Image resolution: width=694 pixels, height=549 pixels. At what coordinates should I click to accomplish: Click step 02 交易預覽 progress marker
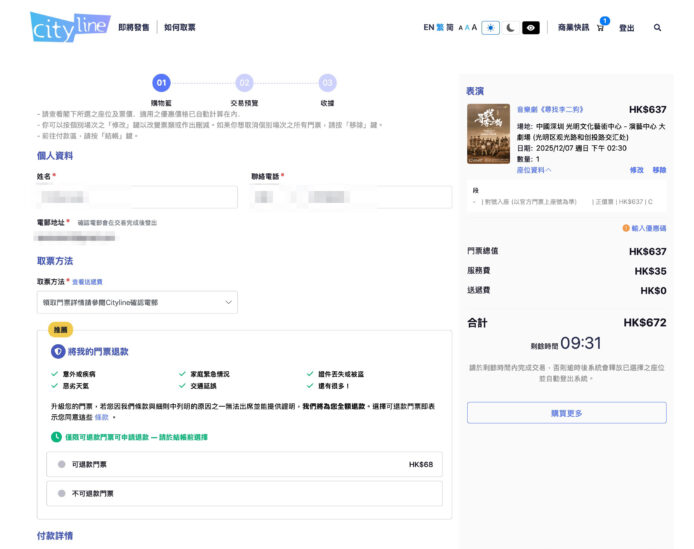244,83
